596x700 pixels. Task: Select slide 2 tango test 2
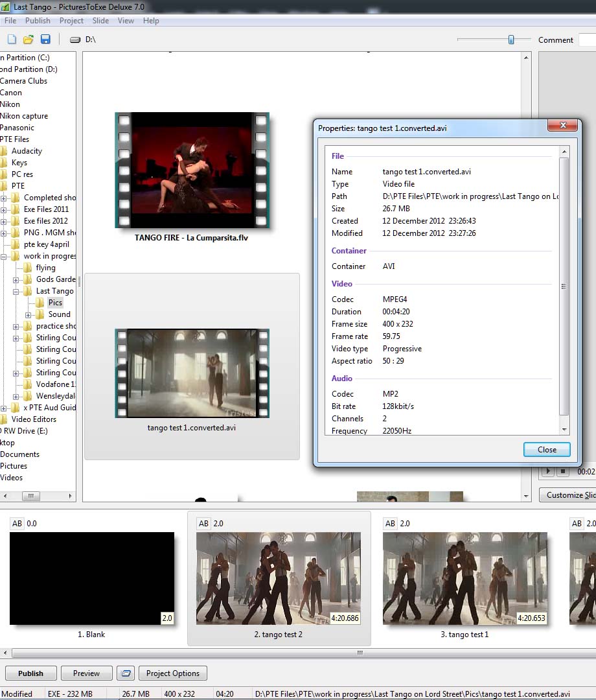click(279, 577)
